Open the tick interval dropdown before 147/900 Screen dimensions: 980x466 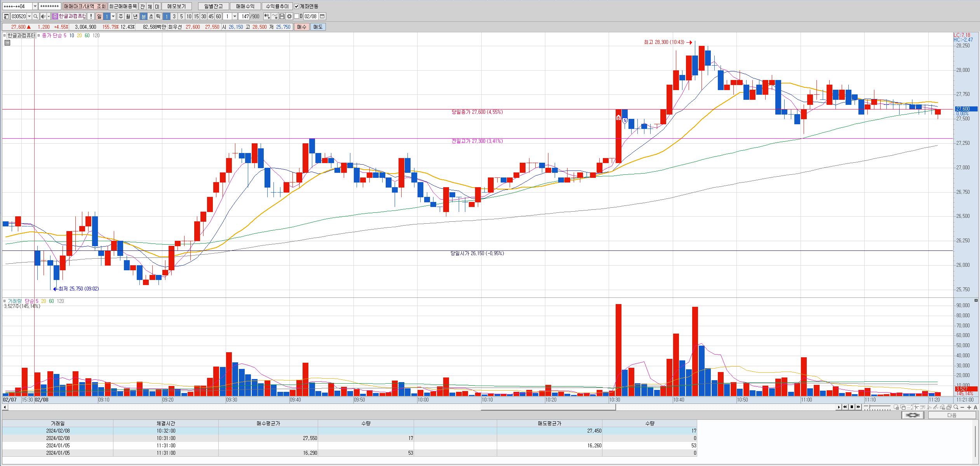pyautogui.click(x=235, y=16)
